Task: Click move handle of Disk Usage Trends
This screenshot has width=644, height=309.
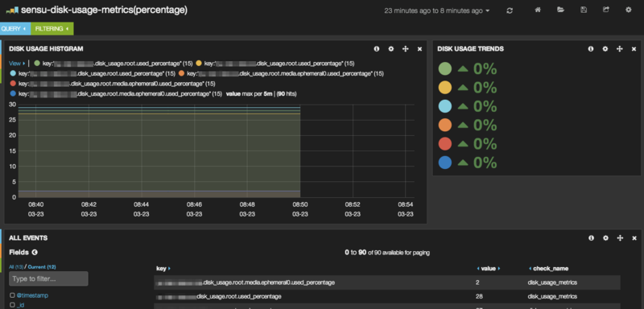Action: coord(620,49)
